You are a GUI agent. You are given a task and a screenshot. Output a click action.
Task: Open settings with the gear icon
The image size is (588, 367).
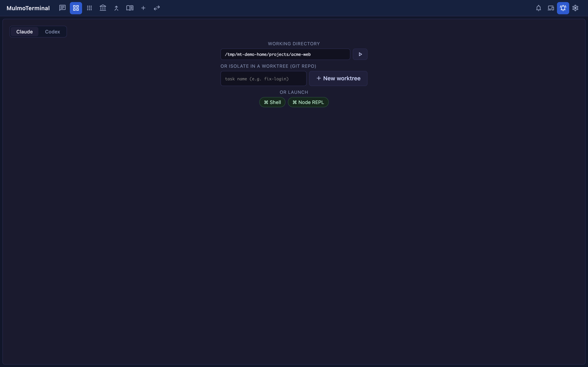575,8
